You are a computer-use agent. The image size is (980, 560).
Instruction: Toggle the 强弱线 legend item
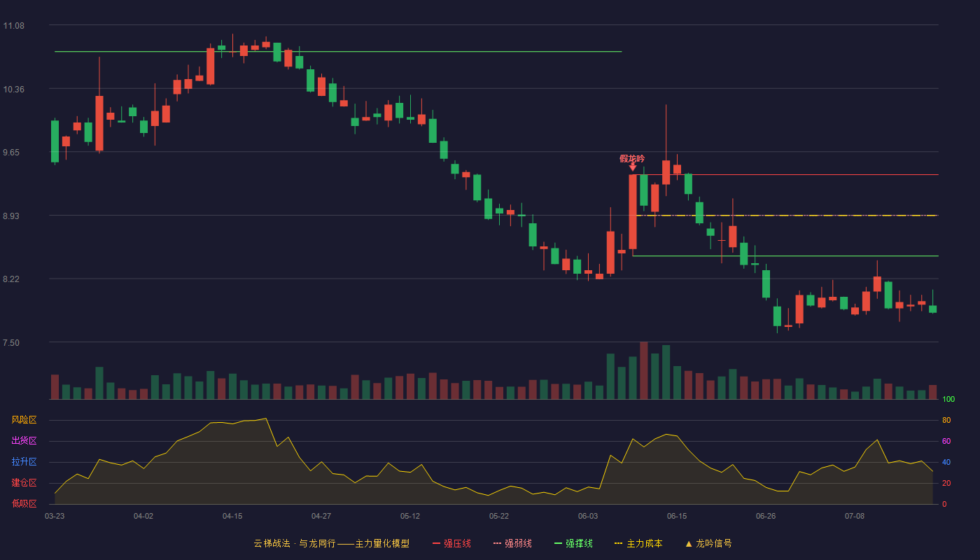click(512, 543)
